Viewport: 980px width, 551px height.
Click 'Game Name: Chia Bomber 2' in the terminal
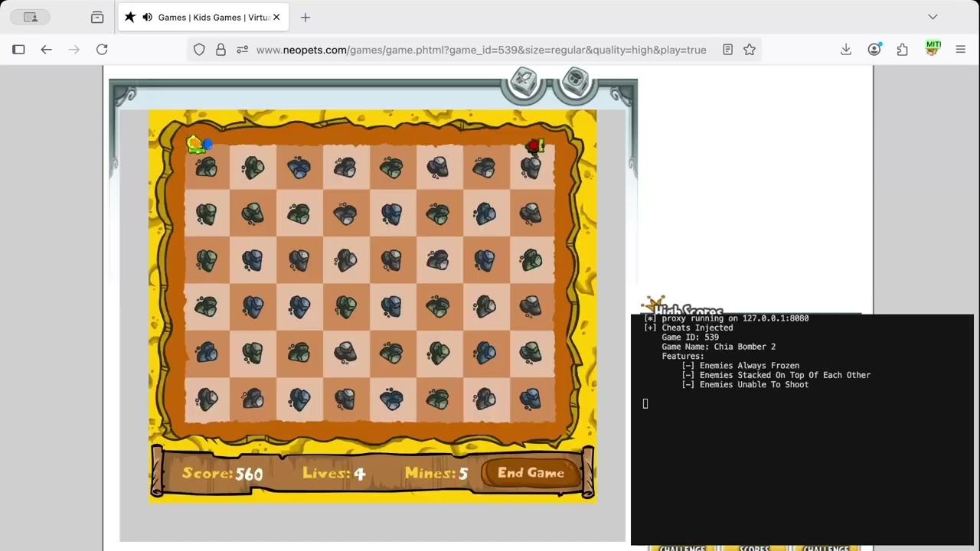click(718, 347)
